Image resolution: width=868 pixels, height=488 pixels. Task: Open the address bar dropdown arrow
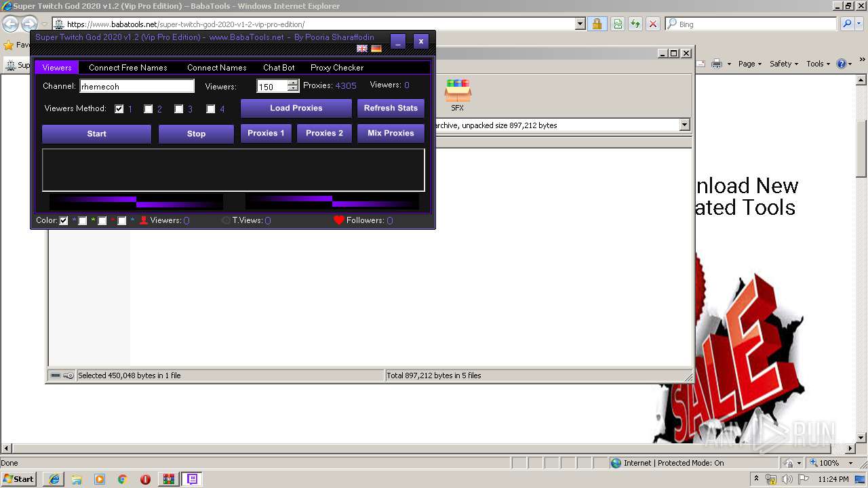click(580, 24)
